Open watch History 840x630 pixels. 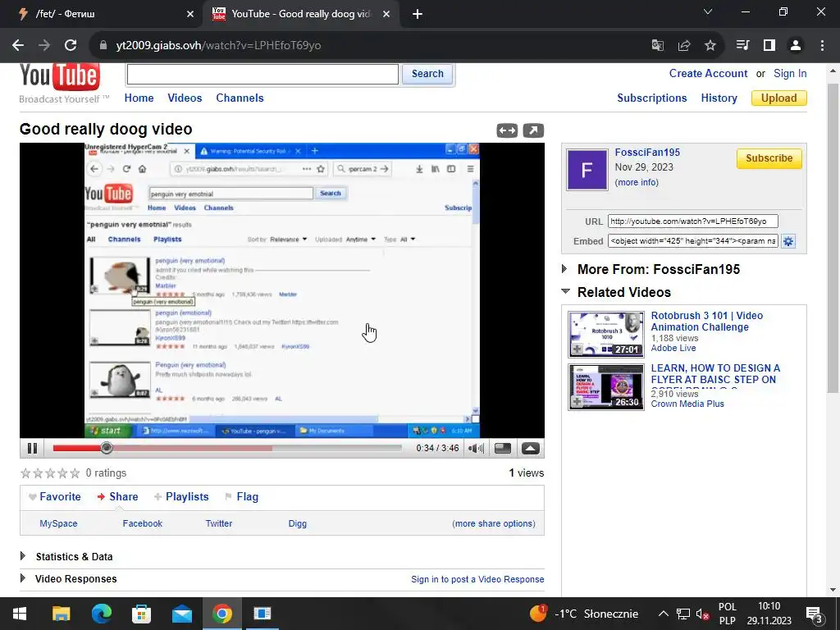coord(719,98)
